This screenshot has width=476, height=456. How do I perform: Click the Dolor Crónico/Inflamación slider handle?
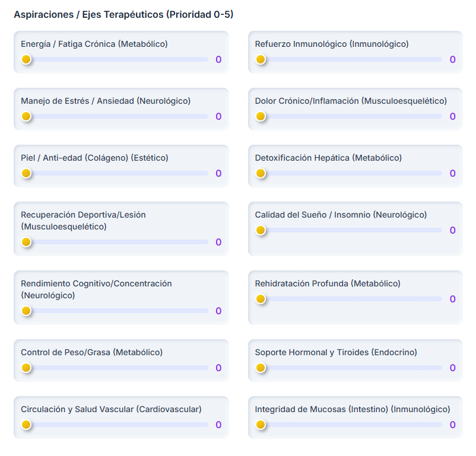(261, 117)
